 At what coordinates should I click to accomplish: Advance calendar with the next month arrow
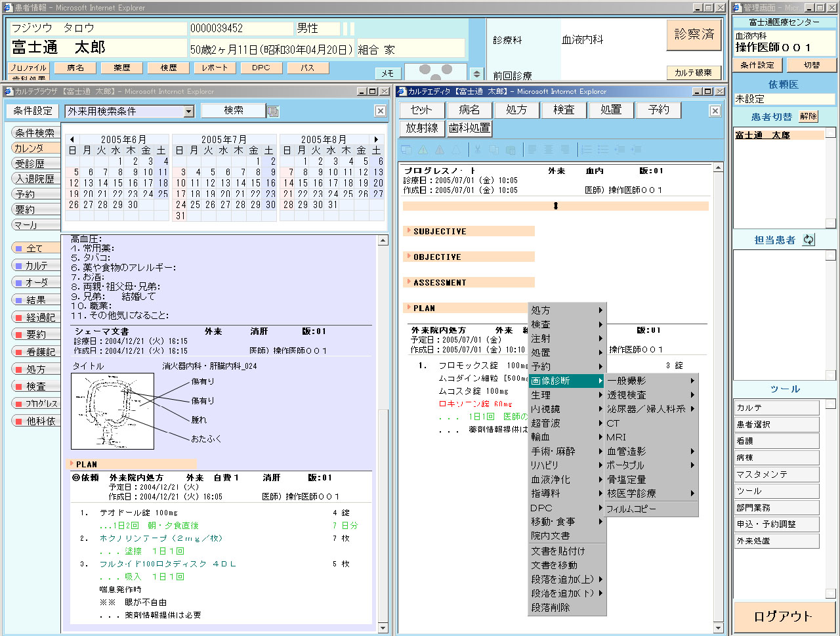point(376,139)
